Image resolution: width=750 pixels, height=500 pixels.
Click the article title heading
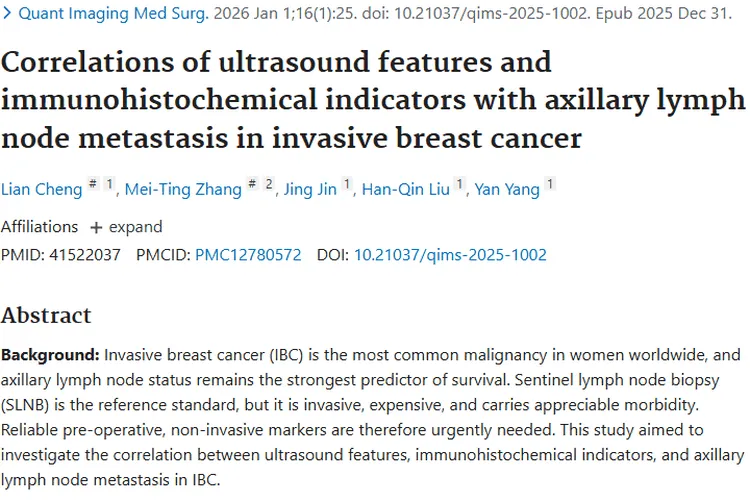point(370,99)
